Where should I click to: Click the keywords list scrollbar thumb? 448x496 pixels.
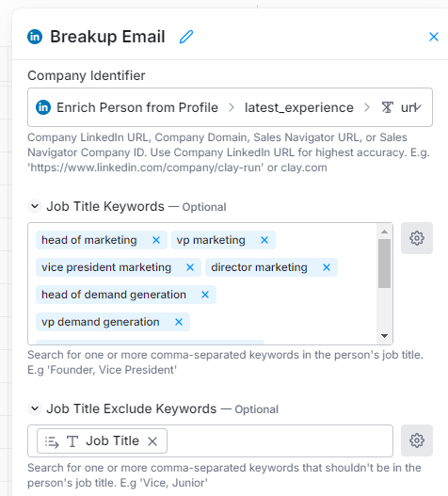384,264
